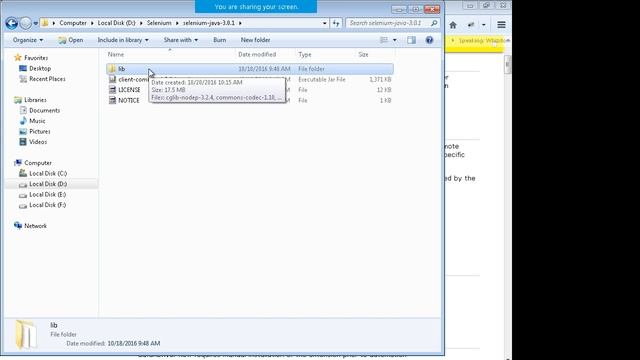Click the browser Home icon behind Explorer
Image resolution: width=640 pixels, height=360 pixels.
[453, 25]
